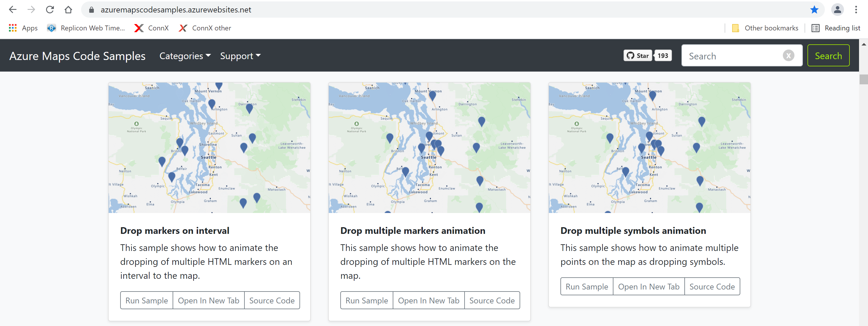Open the browser home page icon
The height and width of the screenshot is (326, 868).
click(x=68, y=10)
